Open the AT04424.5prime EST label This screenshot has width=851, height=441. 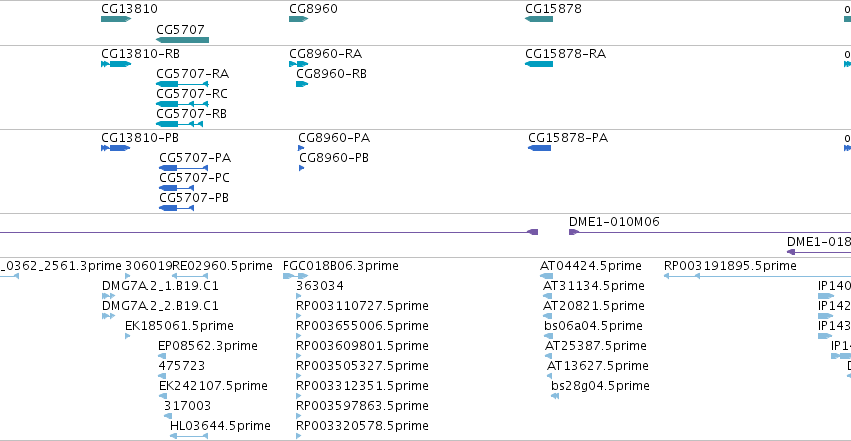pyautogui.click(x=590, y=266)
